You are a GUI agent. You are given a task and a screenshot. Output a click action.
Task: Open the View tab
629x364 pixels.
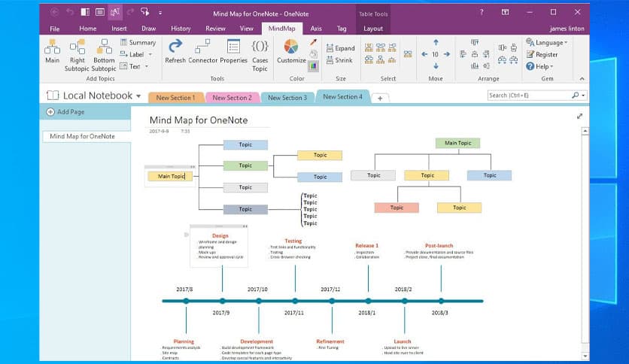[x=246, y=29]
